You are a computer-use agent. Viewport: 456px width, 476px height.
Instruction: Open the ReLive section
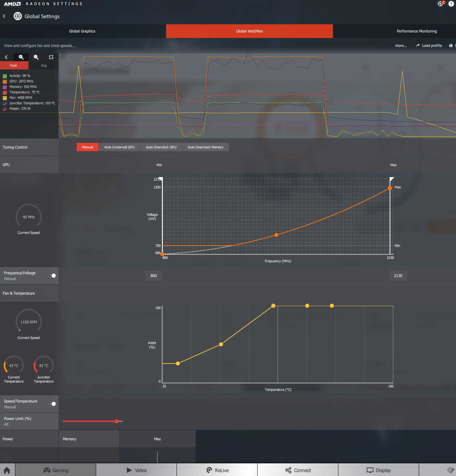tap(217, 470)
